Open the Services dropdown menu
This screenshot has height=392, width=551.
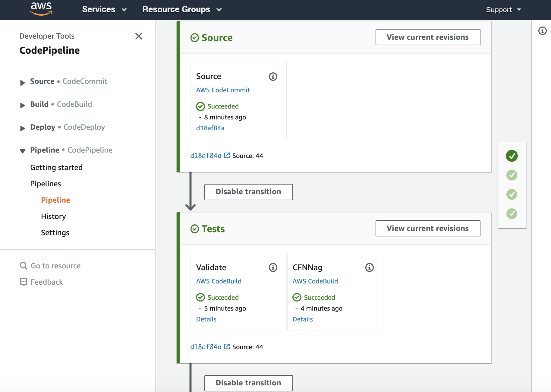click(x=104, y=9)
